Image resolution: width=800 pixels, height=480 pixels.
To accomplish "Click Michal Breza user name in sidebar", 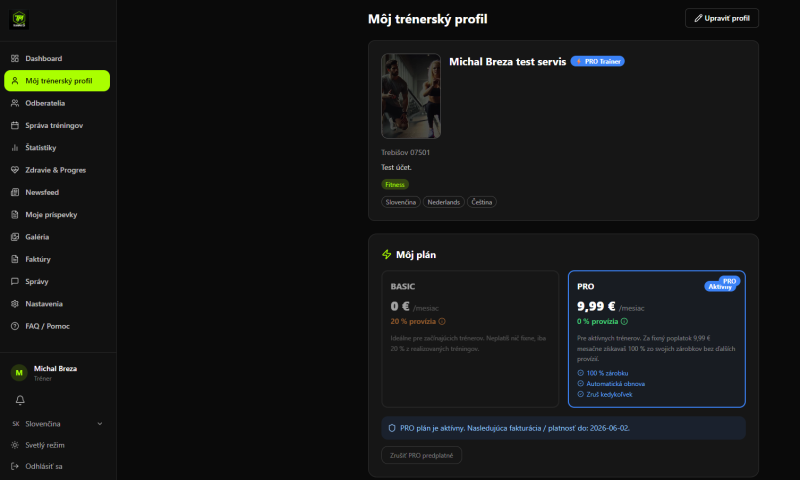I will 56,368.
